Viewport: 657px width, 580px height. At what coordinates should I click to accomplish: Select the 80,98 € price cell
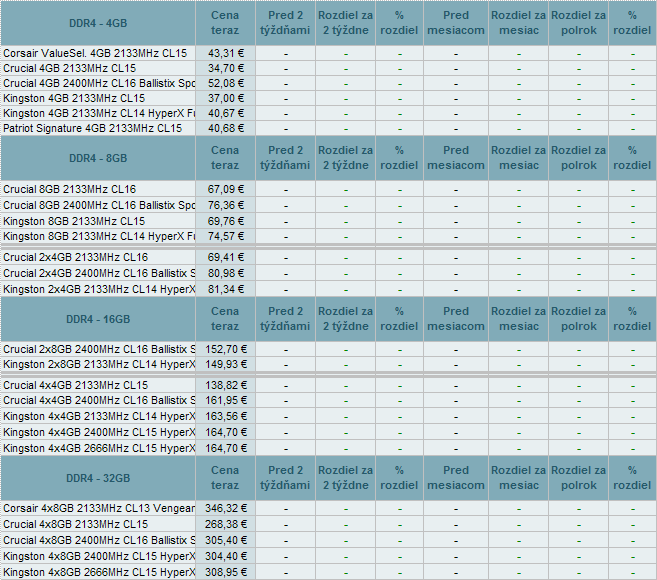[x=225, y=273]
